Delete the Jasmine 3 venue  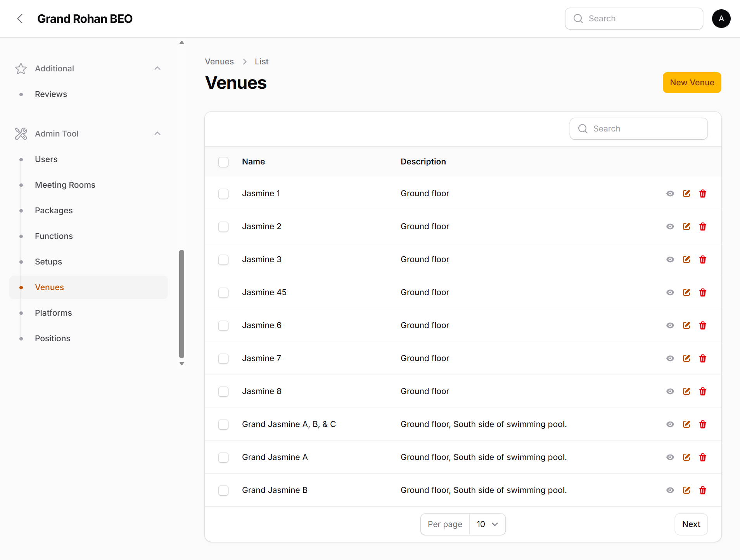[x=702, y=259]
